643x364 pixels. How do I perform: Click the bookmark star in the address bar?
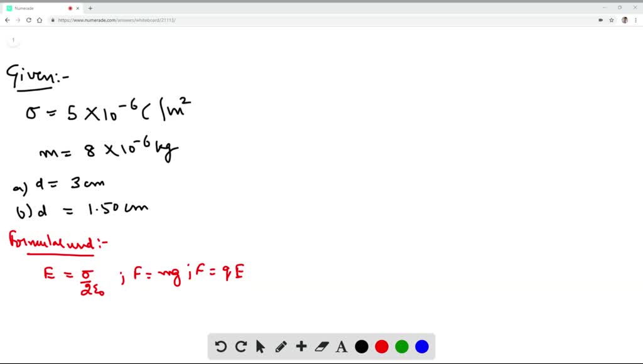point(610,19)
